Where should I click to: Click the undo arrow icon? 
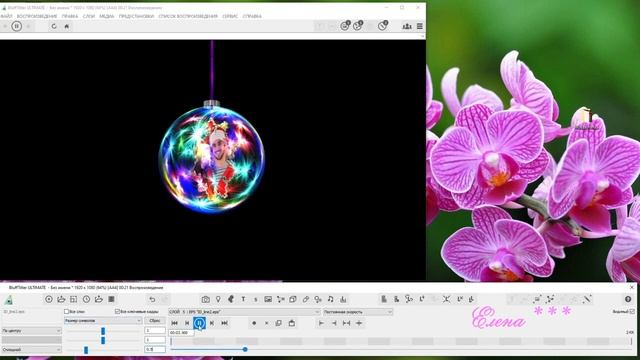pyautogui.click(x=152, y=299)
